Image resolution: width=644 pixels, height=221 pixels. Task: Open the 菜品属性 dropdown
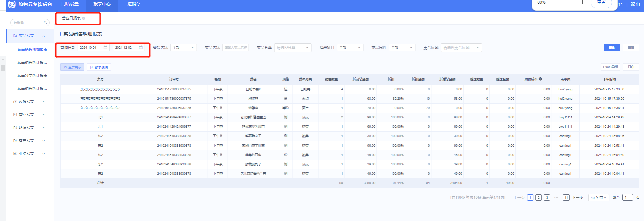[402, 48]
